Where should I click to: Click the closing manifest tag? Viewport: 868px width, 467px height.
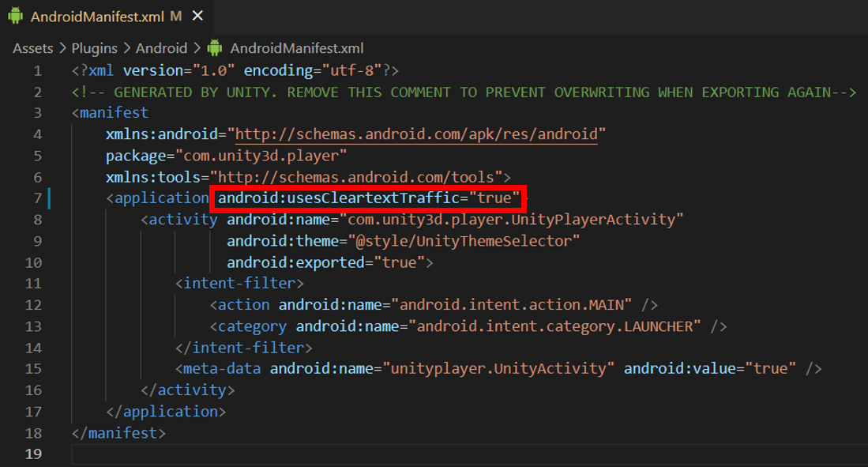pyautogui.click(x=118, y=433)
